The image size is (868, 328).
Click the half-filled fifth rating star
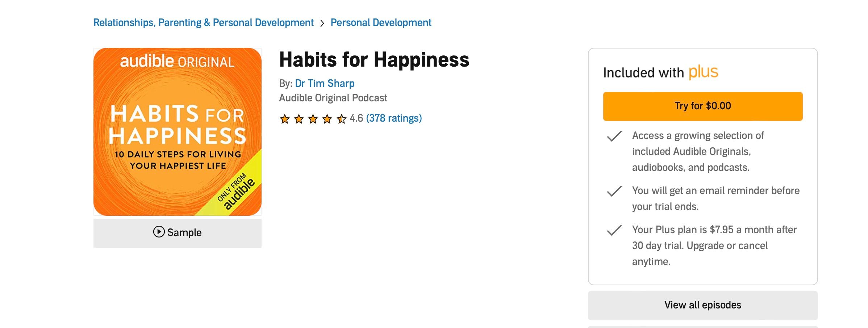coord(341,119)
